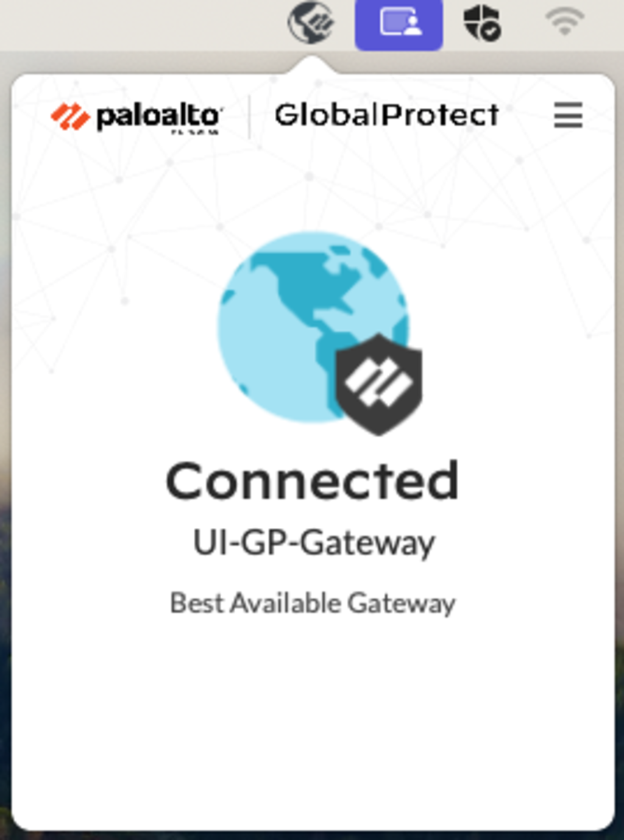Click the Connected status label
Viewport: 624px width, 840px height.
click(312, 481)
